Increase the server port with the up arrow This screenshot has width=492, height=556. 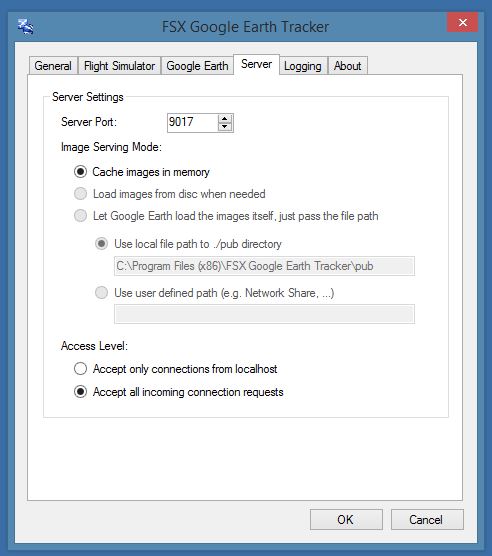tap(225, 118)
